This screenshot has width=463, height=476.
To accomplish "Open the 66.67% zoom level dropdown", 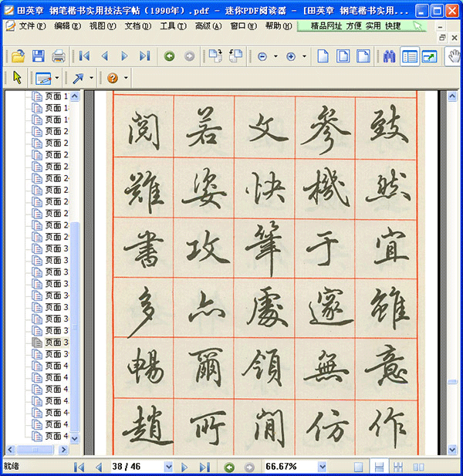I will coord(323,467).
